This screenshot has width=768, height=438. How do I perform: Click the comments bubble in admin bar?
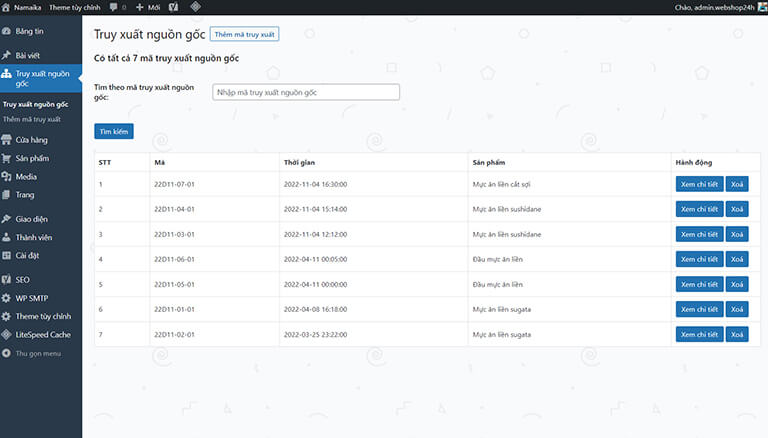tap(115, 7)
